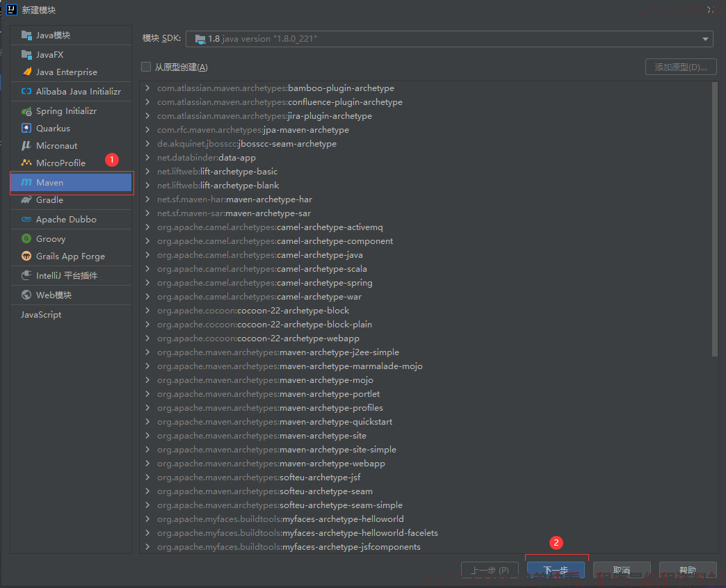Click the 上一步 (P) button
Viewport: 726px width, 588px height.
point(490,570)
